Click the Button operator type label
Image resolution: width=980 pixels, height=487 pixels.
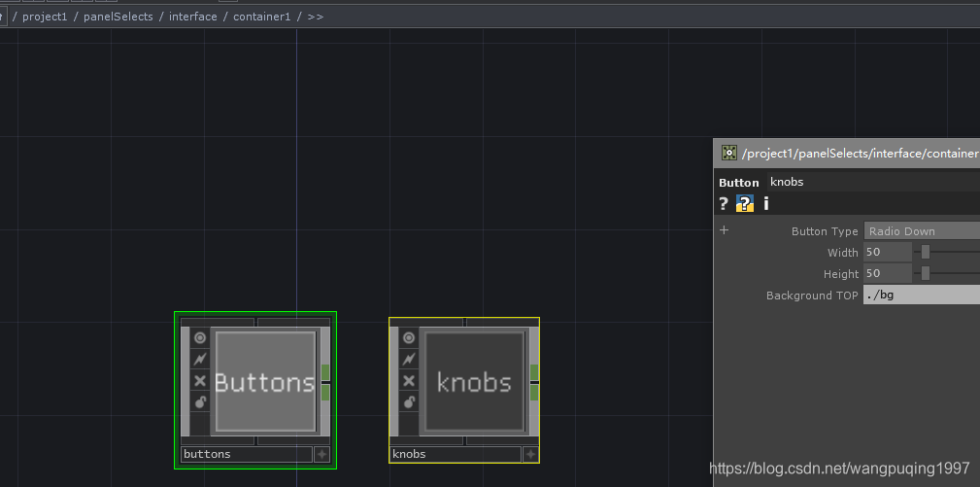pyautogui.click(x=739, y=183)
